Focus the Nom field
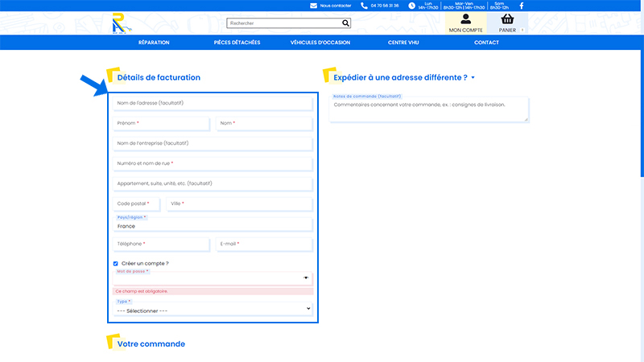 click(x=264, y=124)
